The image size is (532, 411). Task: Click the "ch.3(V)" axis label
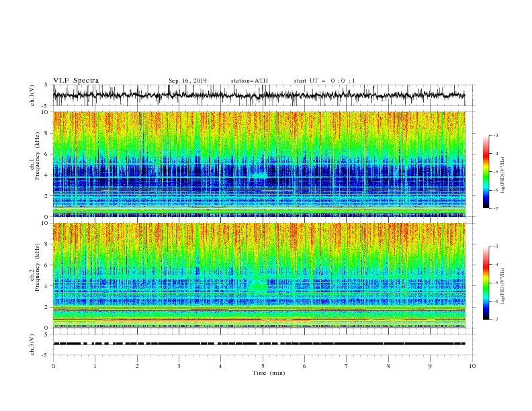click(32, 345)
